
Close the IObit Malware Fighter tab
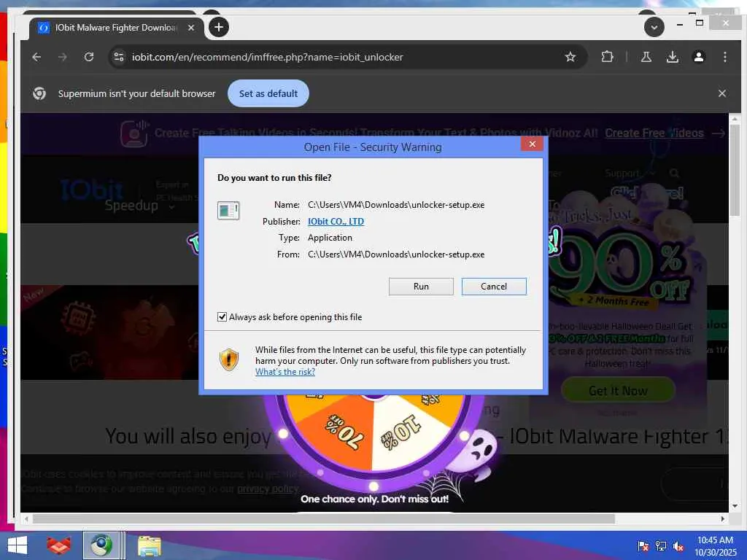point(190,28)
